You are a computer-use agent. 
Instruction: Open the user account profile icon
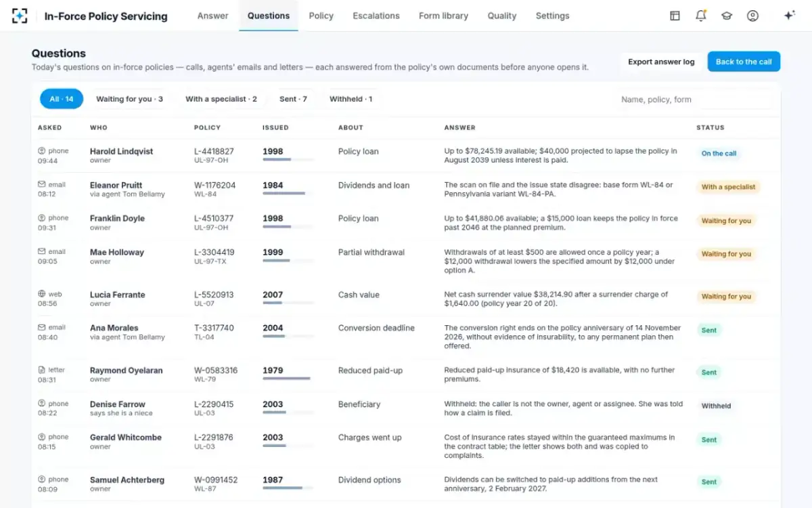click(752, 16)
